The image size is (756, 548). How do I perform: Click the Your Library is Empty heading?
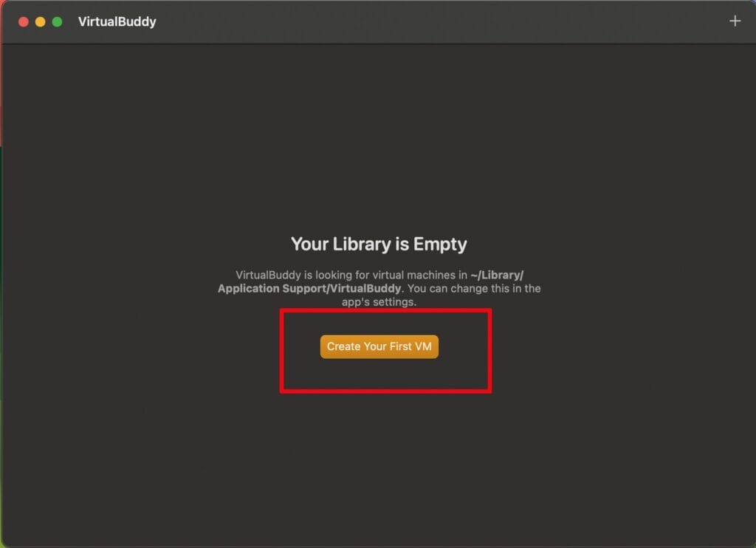tap(379, 244)
